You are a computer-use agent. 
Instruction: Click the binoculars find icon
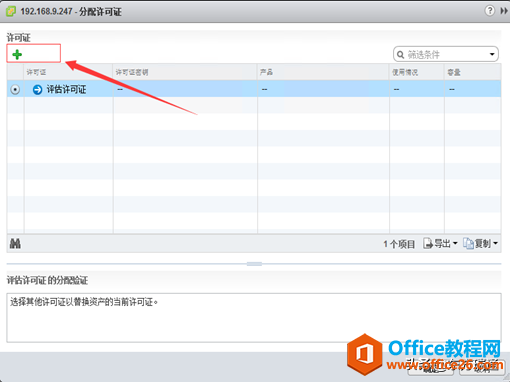pos(15,244)
